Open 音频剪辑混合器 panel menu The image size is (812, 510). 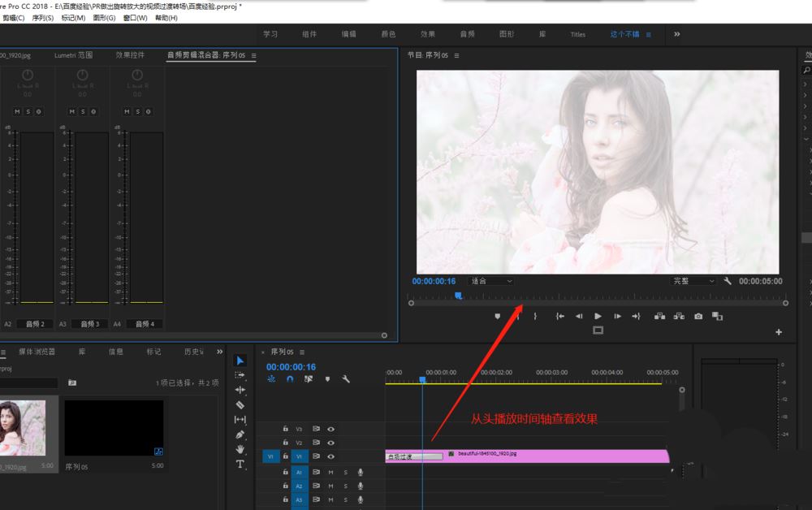coord(253,55)
